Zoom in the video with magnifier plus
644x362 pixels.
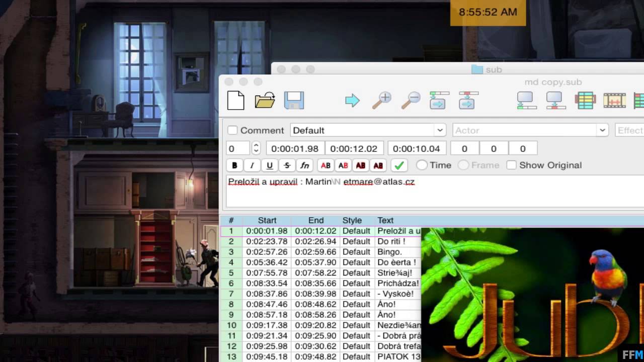[x=381, y=101]
